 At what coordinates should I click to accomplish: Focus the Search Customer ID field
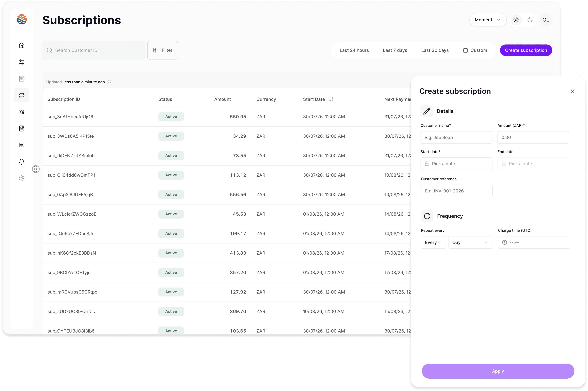tap(94, 50)
